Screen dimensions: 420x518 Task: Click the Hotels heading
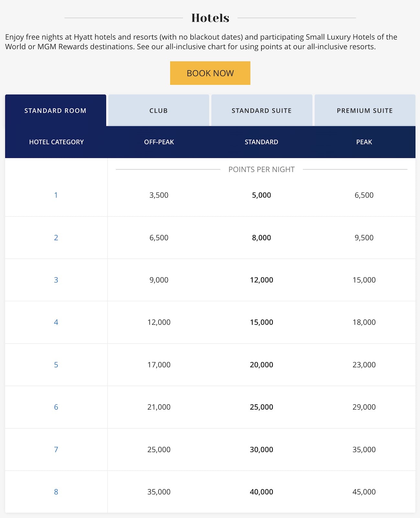[210, 18]
